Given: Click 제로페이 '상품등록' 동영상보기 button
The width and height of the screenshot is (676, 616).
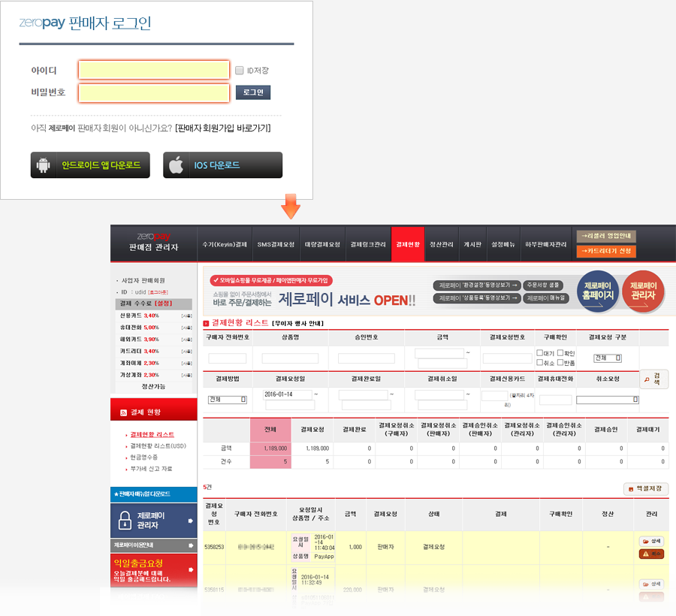Looking at the screenshot, I should [x=477, y=298].
